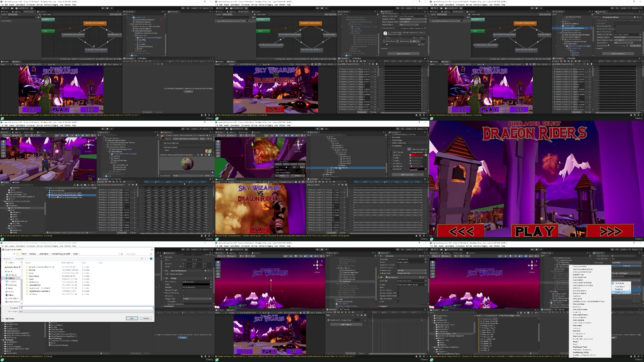The height and width of the screenshot is (362, 644).
Task: Open the file name history dropdown arrow
Action: pyautogui.click(x=152, y=308)
